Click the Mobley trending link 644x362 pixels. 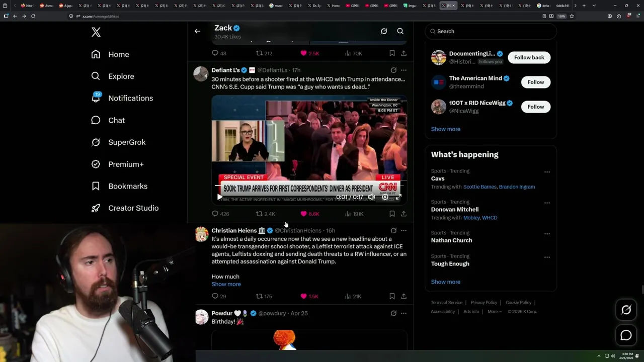(x=471, y=218)
